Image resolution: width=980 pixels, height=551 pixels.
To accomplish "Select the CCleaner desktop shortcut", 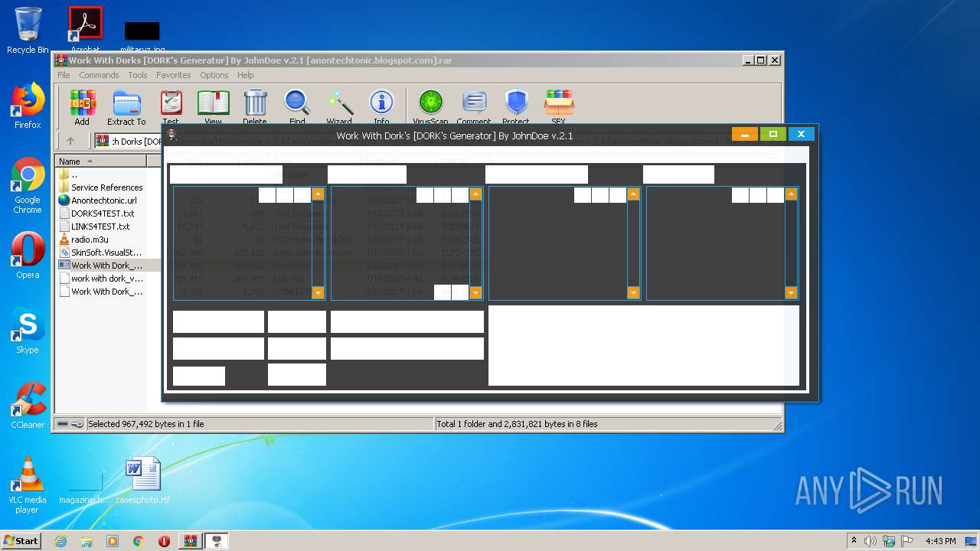I will tap(28, 405).
